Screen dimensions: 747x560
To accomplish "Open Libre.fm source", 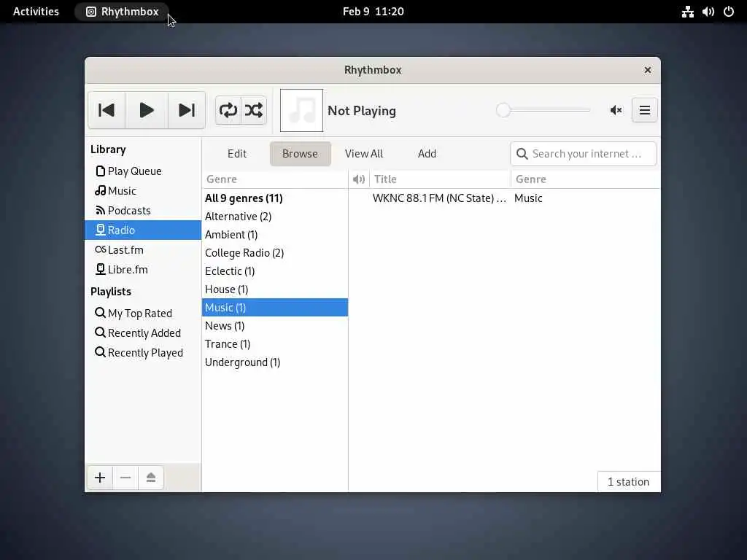I will (x=143, y=270).
